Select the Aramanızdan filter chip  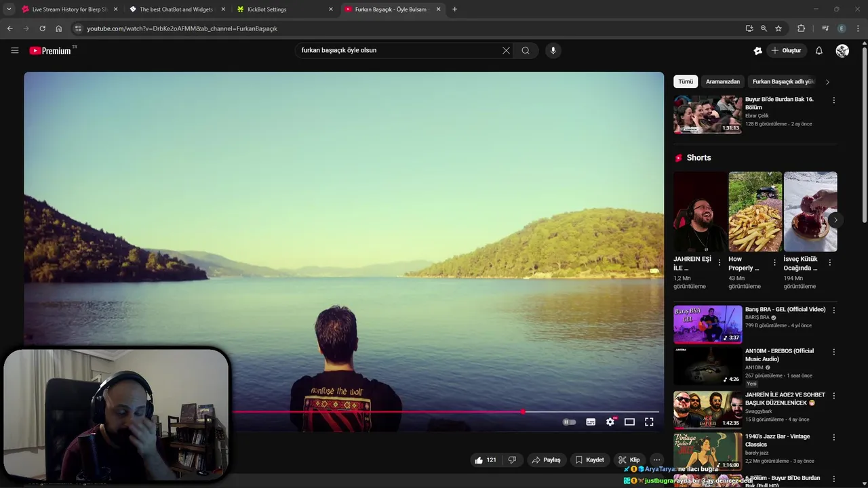coord(723,81)
